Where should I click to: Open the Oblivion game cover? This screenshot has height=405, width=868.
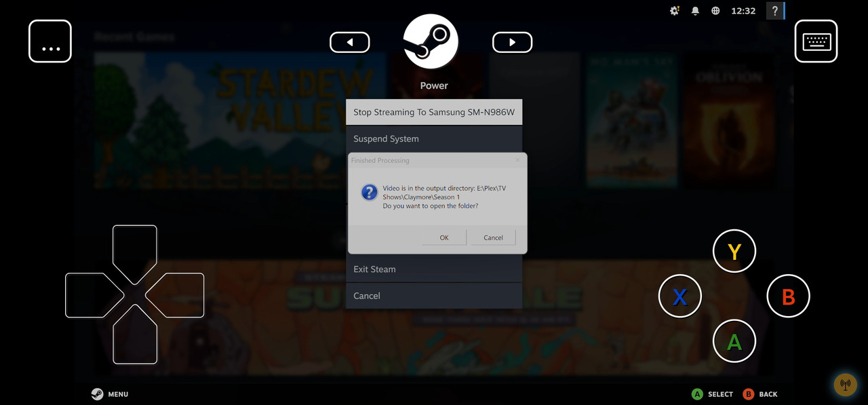click(x=728, y=121)
